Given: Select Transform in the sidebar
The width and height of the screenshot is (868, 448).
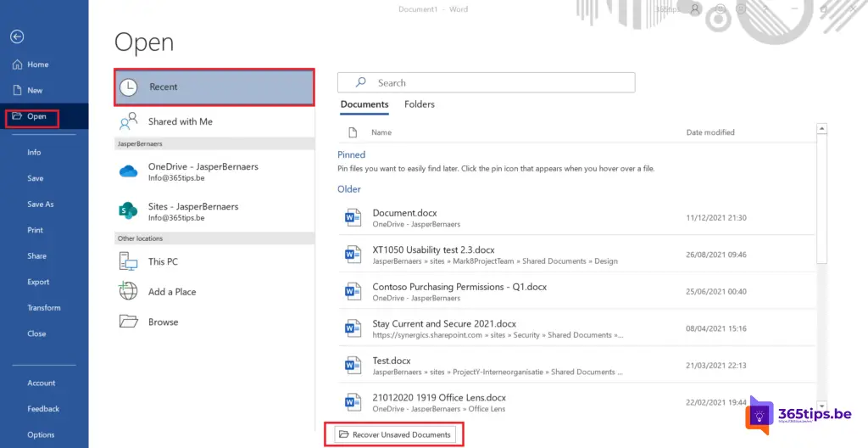Looking at the screenshot, I should click(x=44, y=308).
